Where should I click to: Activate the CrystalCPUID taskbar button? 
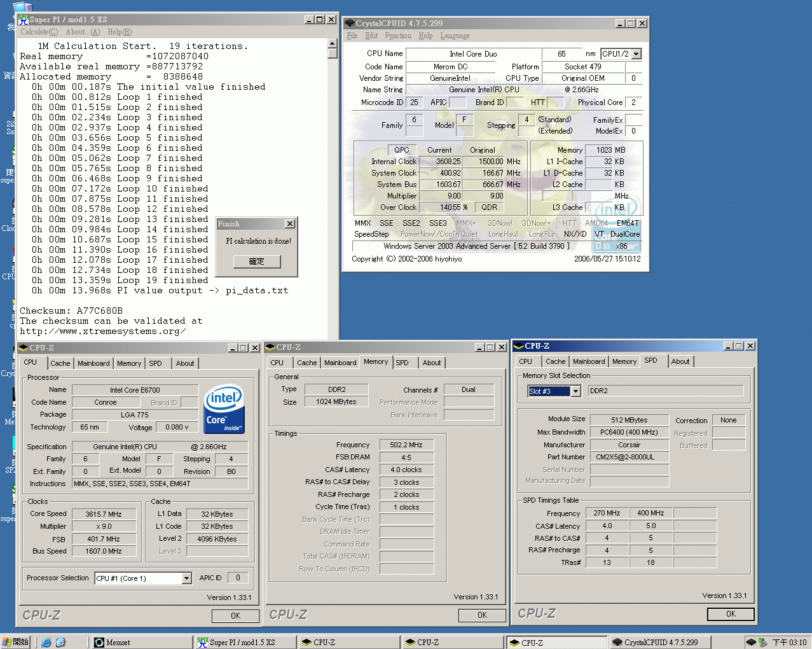(661, 643)
